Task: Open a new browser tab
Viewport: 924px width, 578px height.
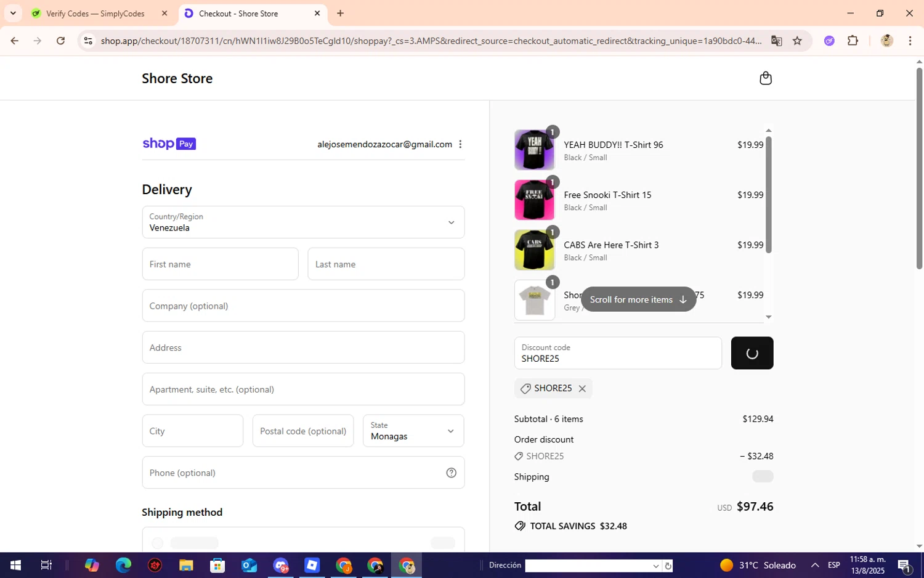Action: point(340,14)
